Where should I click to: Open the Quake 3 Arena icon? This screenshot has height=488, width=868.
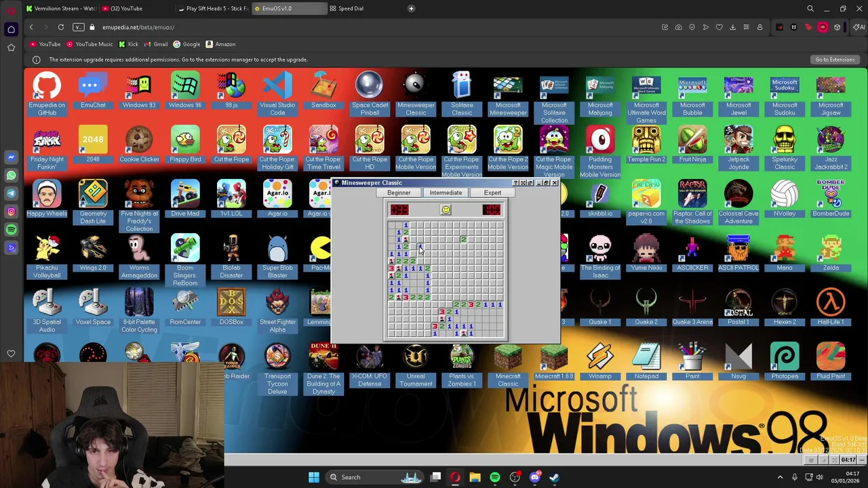692,307
